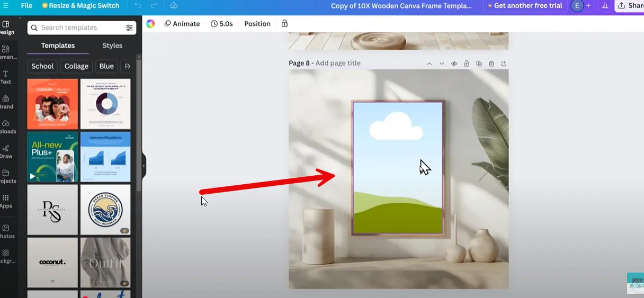Click the Animate button

pyautogui.click(x=182, y=24)
